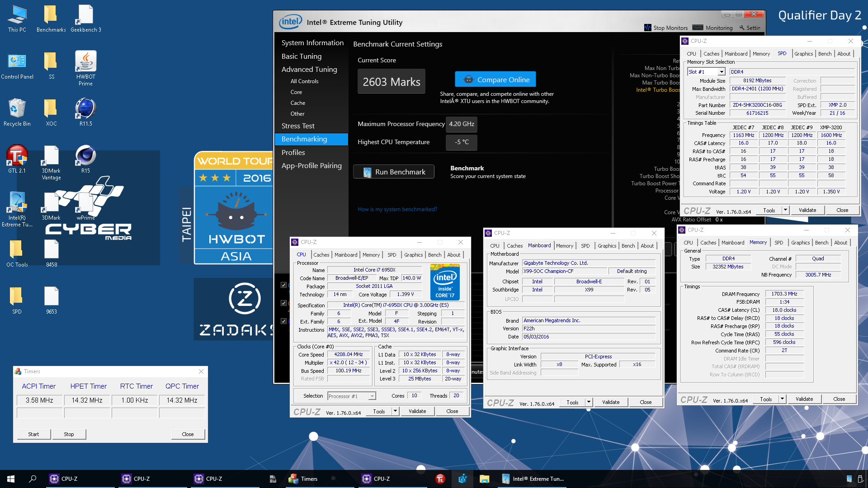Launch R15 Cinebench shortcut
The width and height of the screenshot is (868, 488).
85,160
